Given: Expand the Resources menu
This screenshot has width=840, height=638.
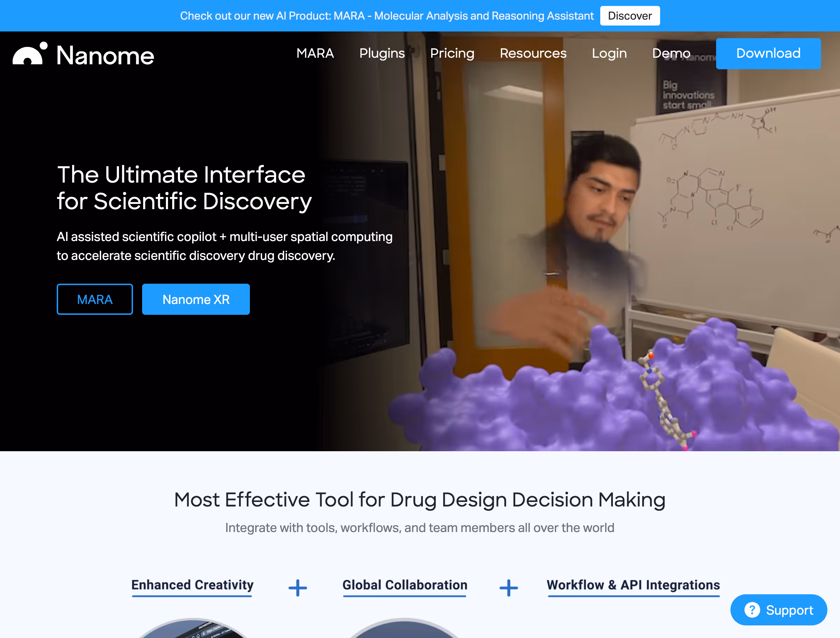Looking at the screenshot, I should tap(533, 53).
